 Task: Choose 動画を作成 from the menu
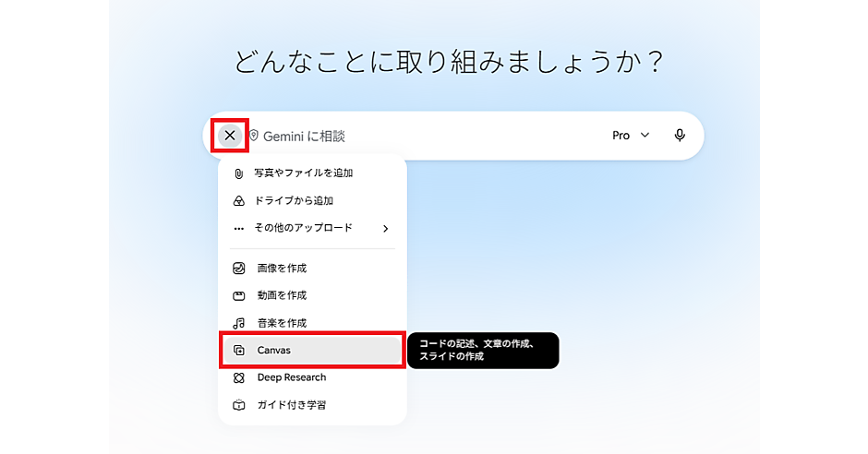tap(312, 296)
